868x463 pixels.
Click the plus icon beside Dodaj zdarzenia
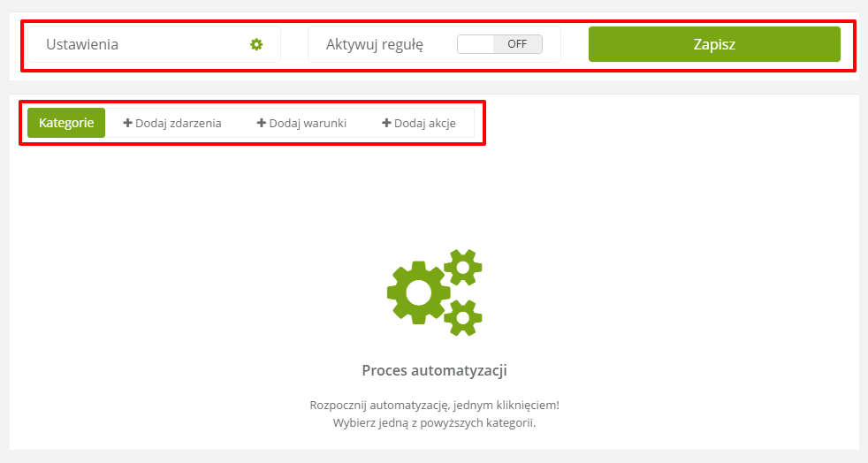click(x=127, y=123)
